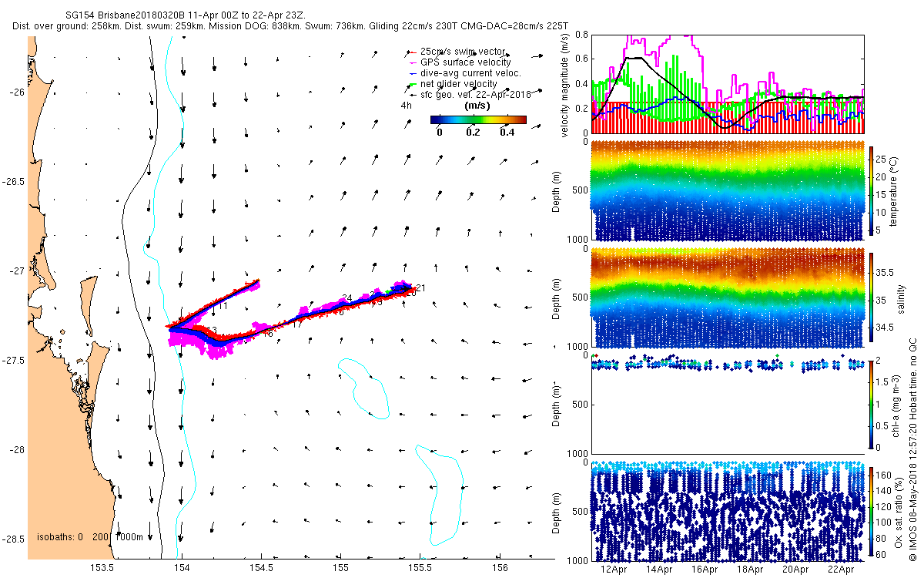Click the 'temperature (°C)' colorbar label

click(x=895, y=190)
